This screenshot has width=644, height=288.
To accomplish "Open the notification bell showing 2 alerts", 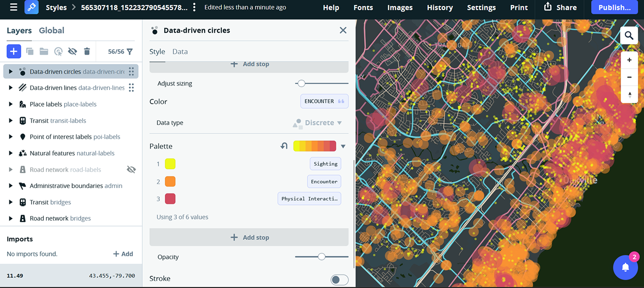I will click(x=625, y=267).
